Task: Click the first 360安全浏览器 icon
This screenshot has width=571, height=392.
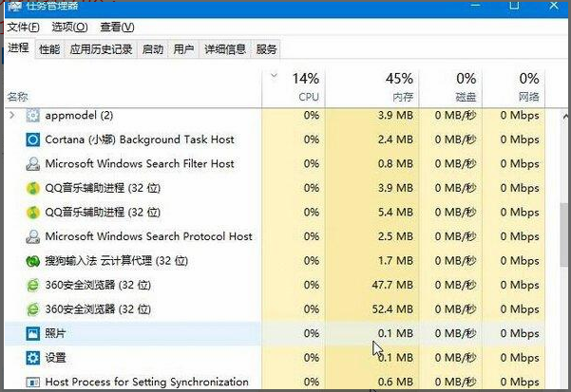Action: click(33, 285)
